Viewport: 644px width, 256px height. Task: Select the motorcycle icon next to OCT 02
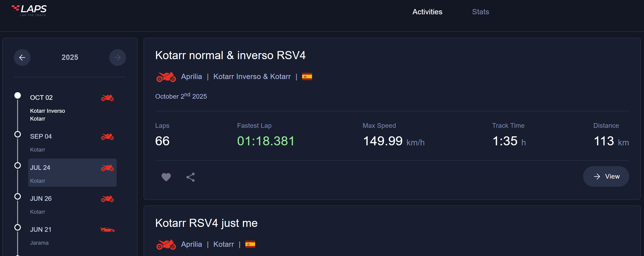click(x=107, y=98)
